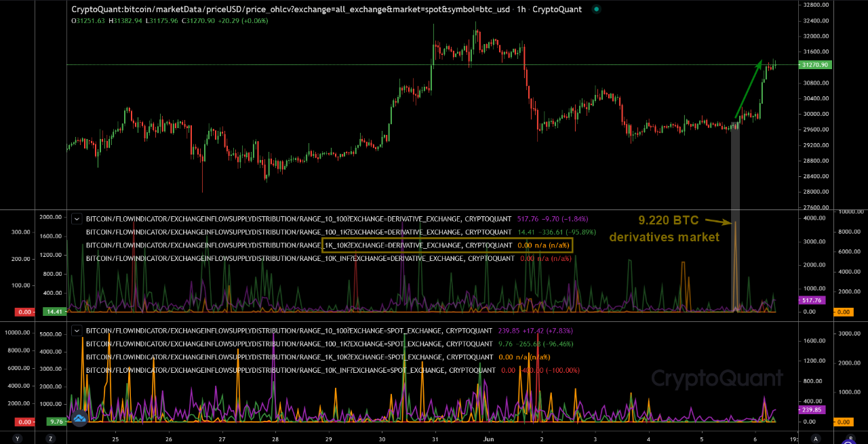Click the blue cloud chart logo icon
Screen dimensions: 868x444
pyautogui.click(x=80, y=419)
